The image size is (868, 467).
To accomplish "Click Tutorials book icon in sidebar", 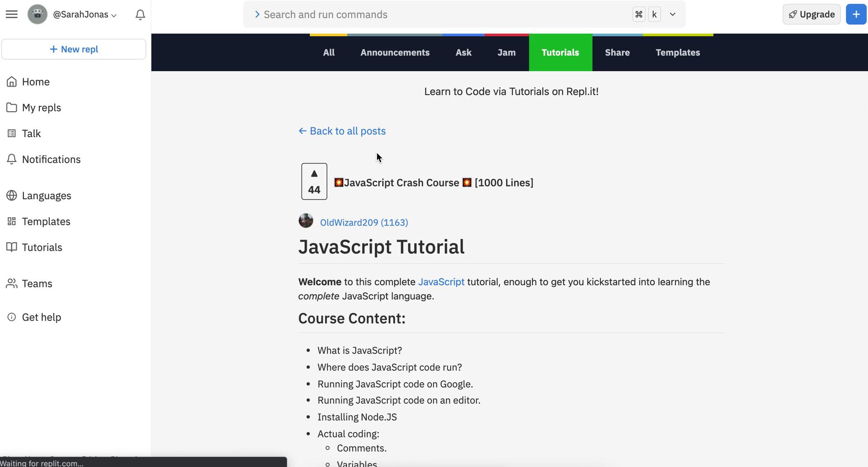I will pos(12,247).
